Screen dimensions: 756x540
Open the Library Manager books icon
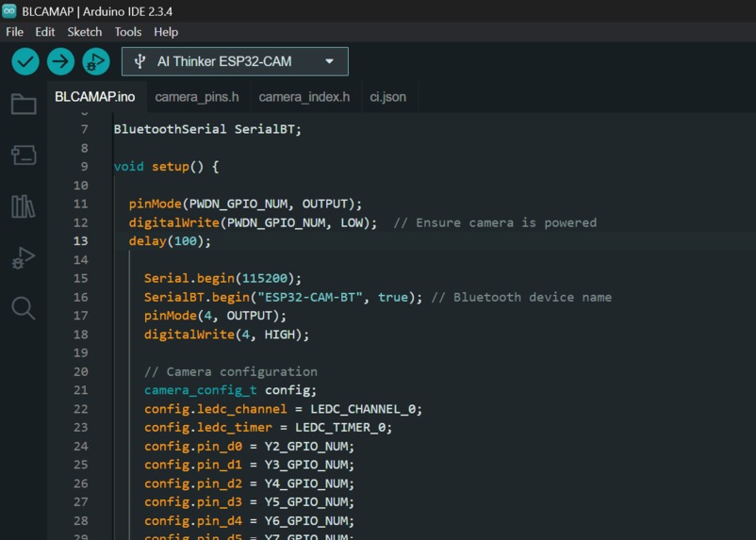tap(24, 206)
